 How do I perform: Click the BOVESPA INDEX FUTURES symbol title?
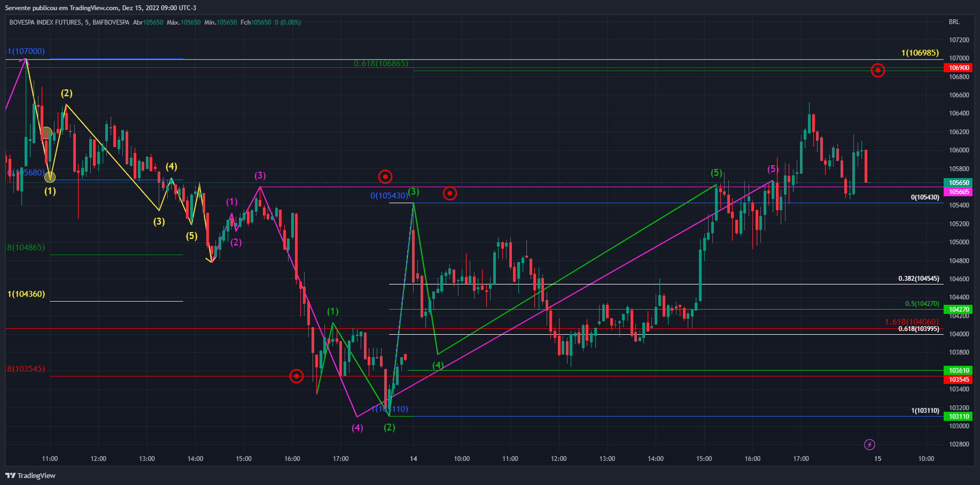(45, 22)
